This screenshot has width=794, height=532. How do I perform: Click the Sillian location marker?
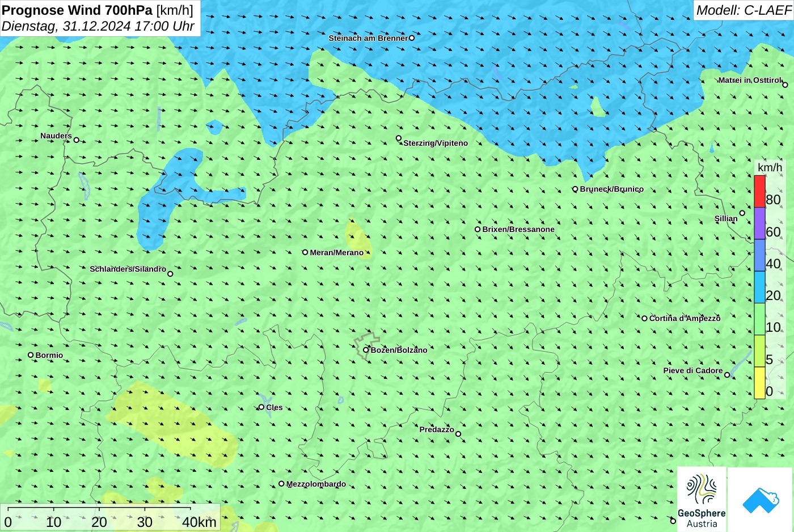pyautogui.click(x=742, y=213)
